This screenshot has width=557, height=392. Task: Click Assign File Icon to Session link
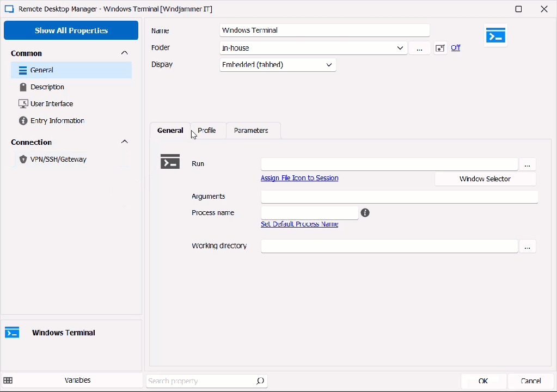pos(299,178)
